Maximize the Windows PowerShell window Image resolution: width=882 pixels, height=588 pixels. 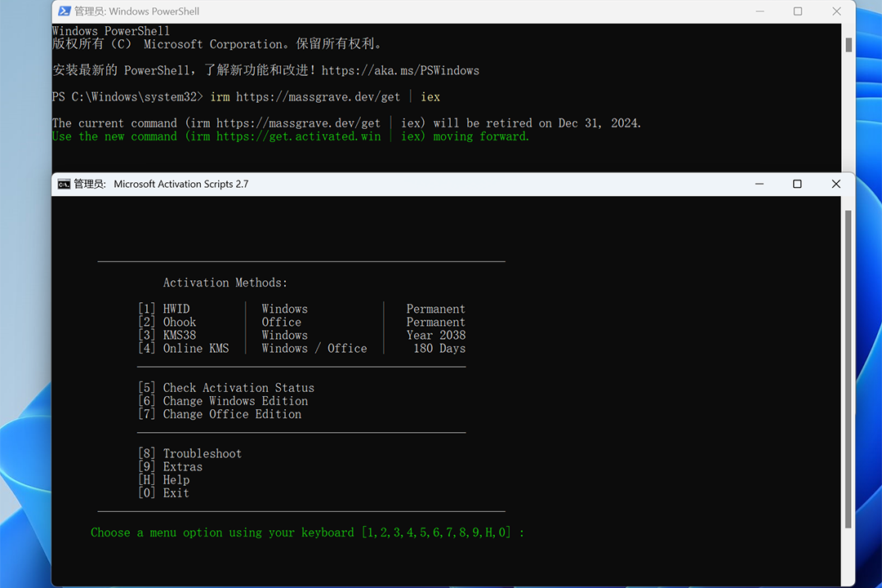pyautogui.click(x=798, y=11)
